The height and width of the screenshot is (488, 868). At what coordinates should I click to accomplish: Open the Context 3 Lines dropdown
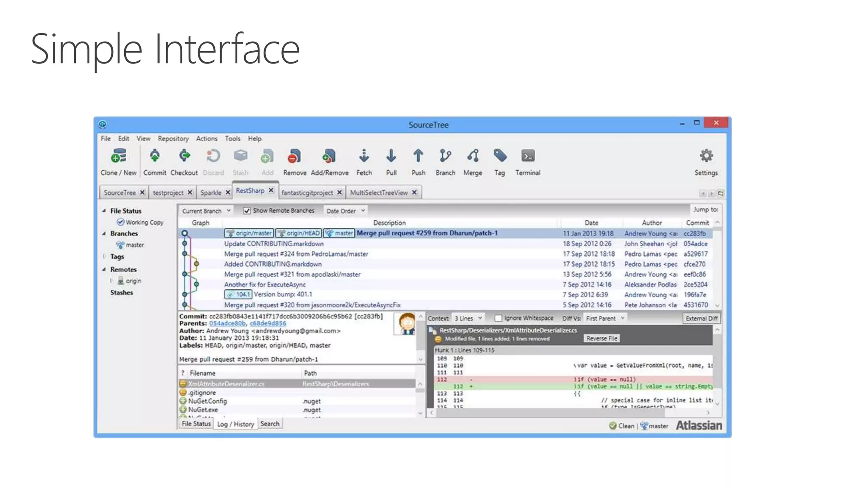468,318
